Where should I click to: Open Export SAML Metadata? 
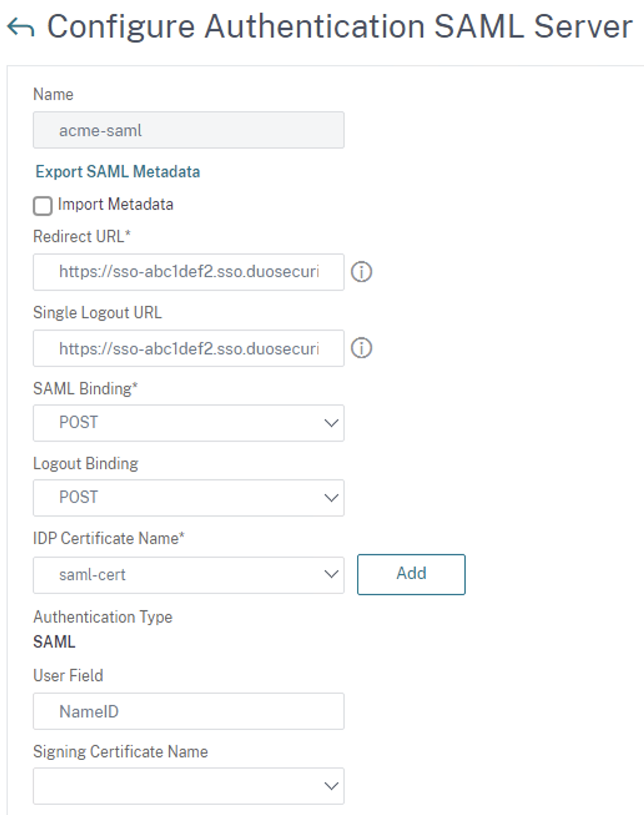point(118,172)
